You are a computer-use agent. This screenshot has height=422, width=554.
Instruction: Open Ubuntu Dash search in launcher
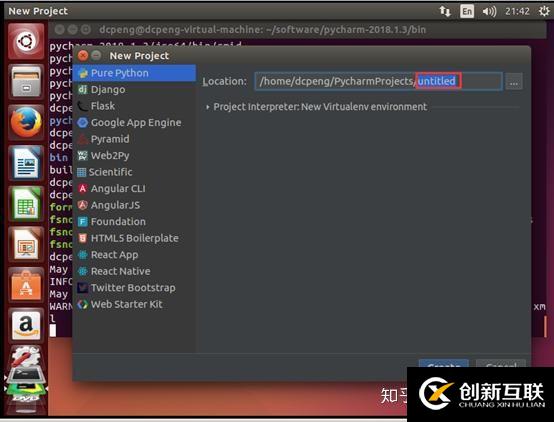pyautogui.click(x=26, y=42)
